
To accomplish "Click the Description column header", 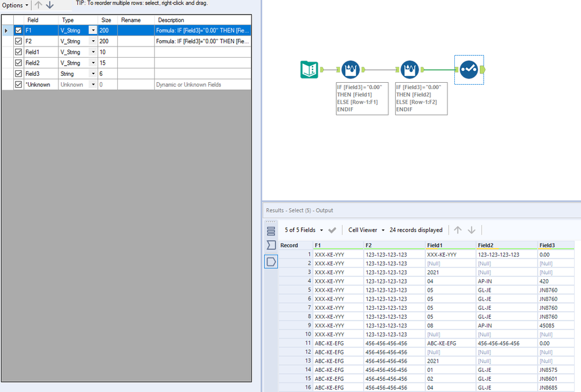I will click(203, 20).
